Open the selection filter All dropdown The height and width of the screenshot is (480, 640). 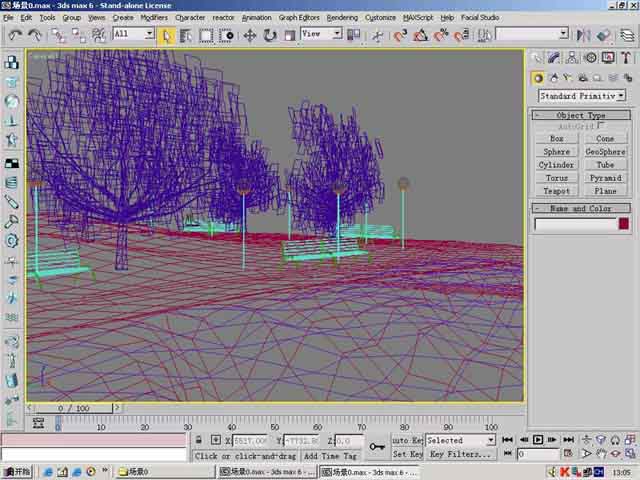click(x=134, y=34)
